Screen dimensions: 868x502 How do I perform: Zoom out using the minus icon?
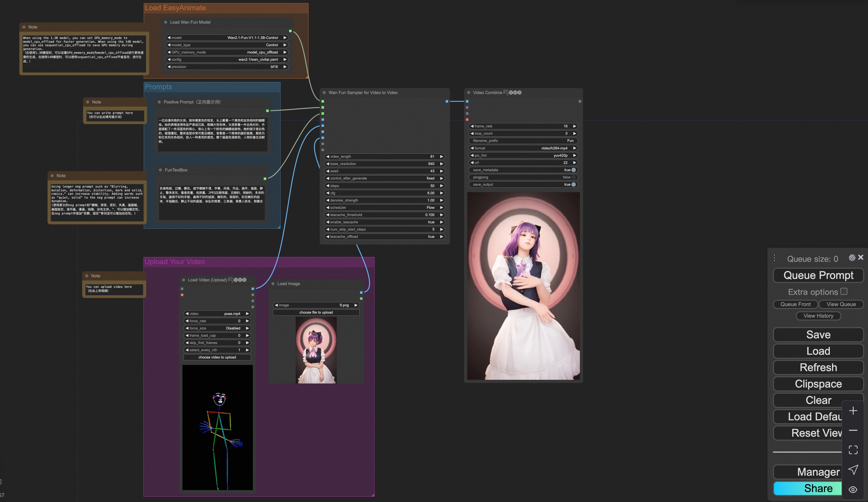click(x=853, y=430)
